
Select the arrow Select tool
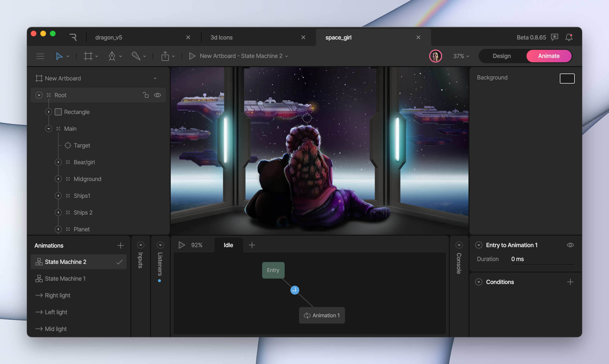pos(59,56)
